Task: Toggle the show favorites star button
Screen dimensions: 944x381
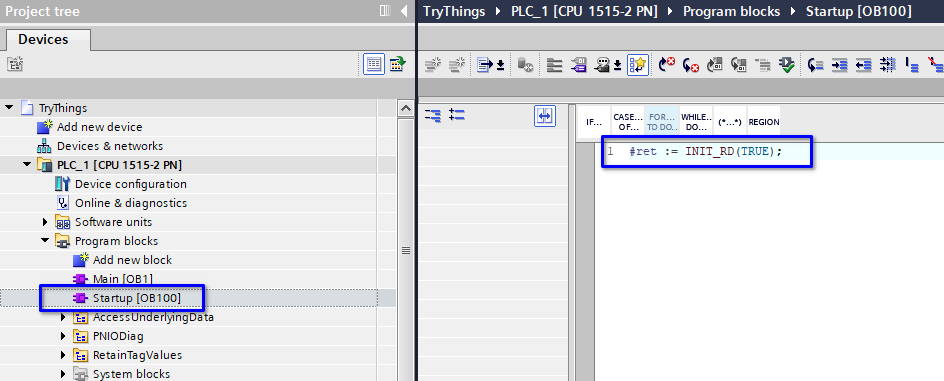Action: [638, 64]
